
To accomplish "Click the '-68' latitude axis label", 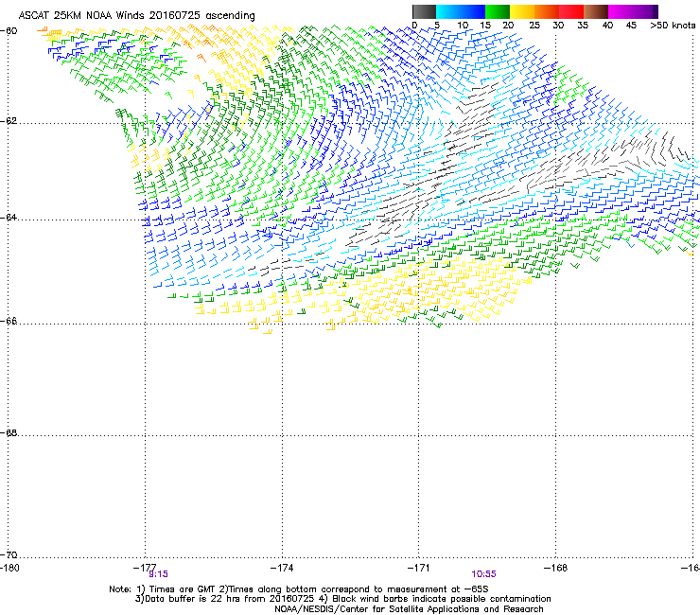I will coord(9,432).
